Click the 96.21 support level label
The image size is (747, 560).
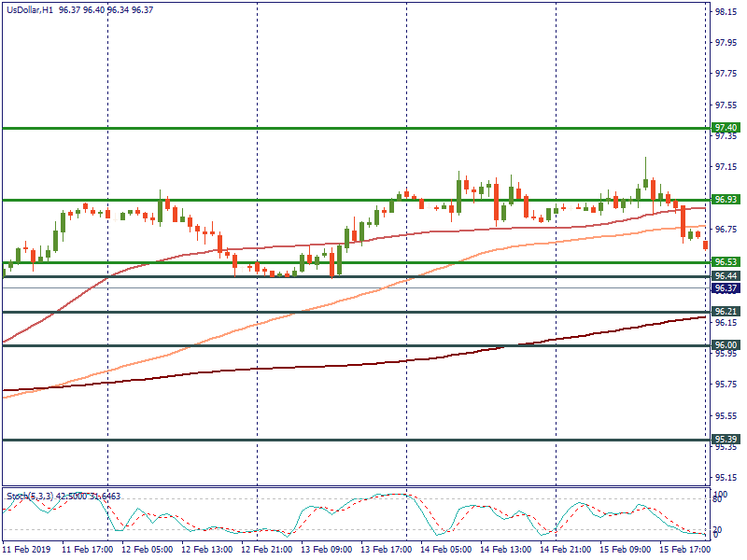pos(726,311)
